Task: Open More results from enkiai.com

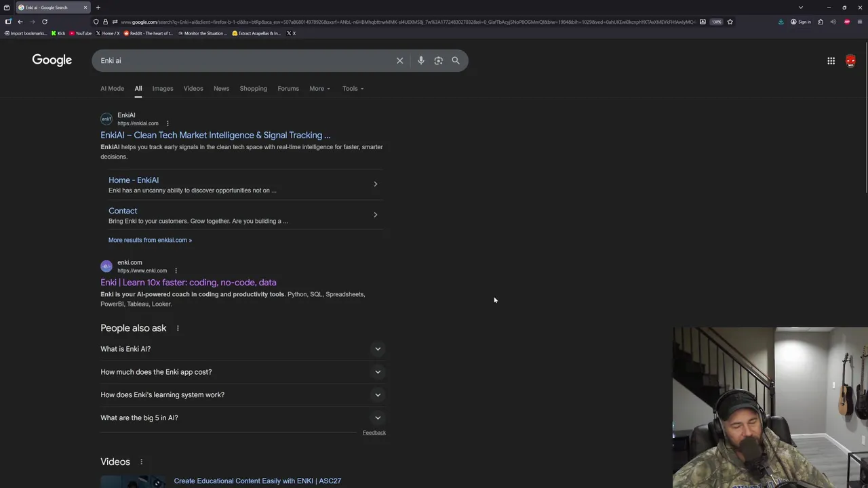Action: tap(150, 240)
